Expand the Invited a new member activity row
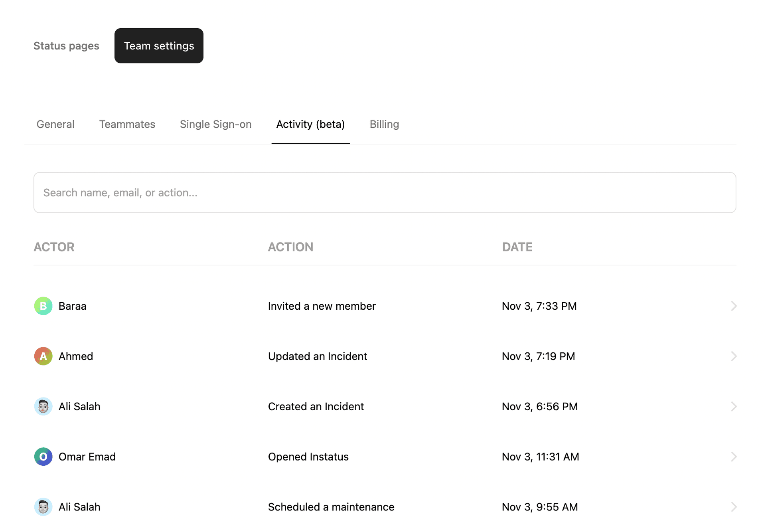This screenshot has width=766, height=532. tap(734, 306)
